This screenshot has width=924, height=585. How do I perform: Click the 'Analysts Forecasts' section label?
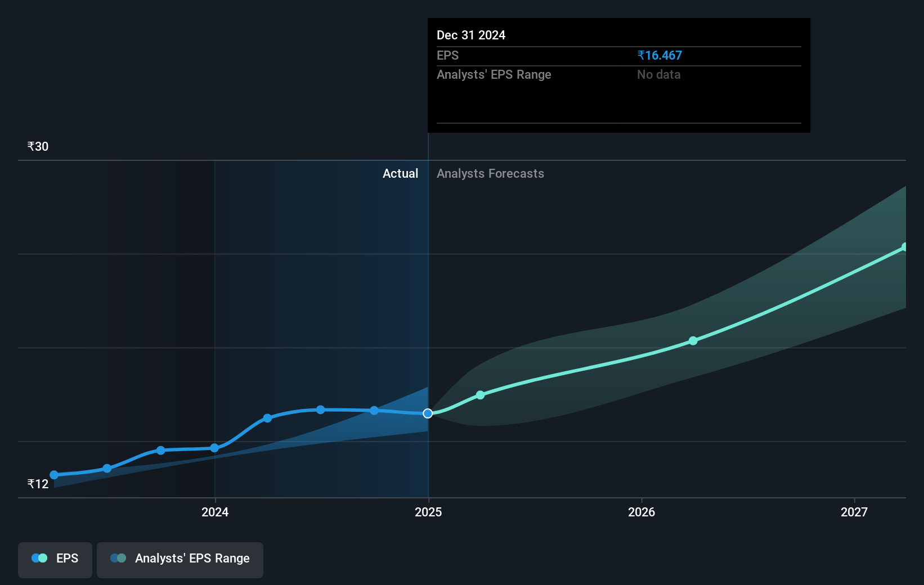[x=491, y=174]
